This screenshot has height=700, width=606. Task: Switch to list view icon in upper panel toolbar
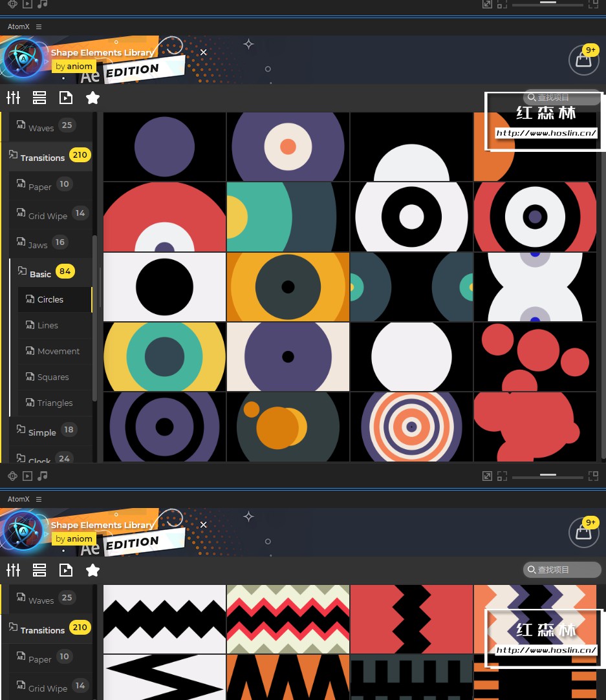coord(39,98)
